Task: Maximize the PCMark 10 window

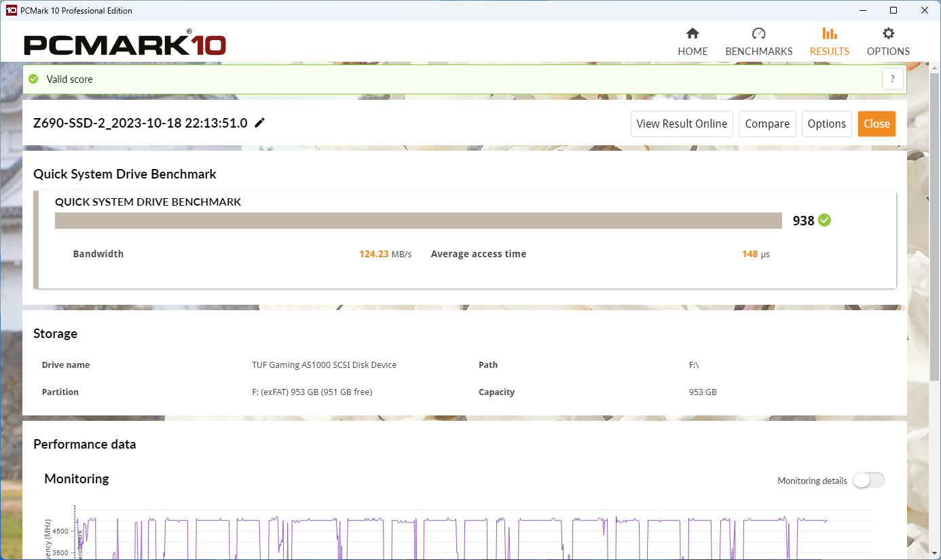Action: click(x=893, y=10)
